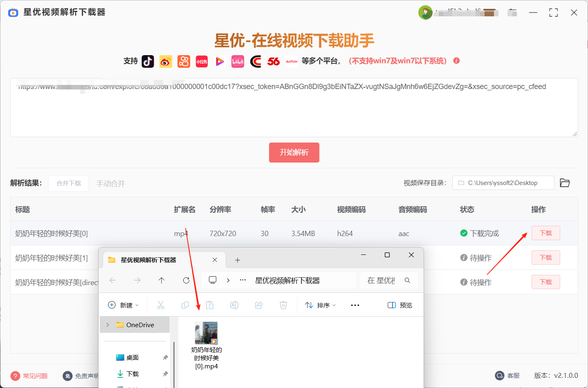Screen dimensions: 588x388
Task: Close the Explorer tab 星优视频解析下载器
Action: 215,260
